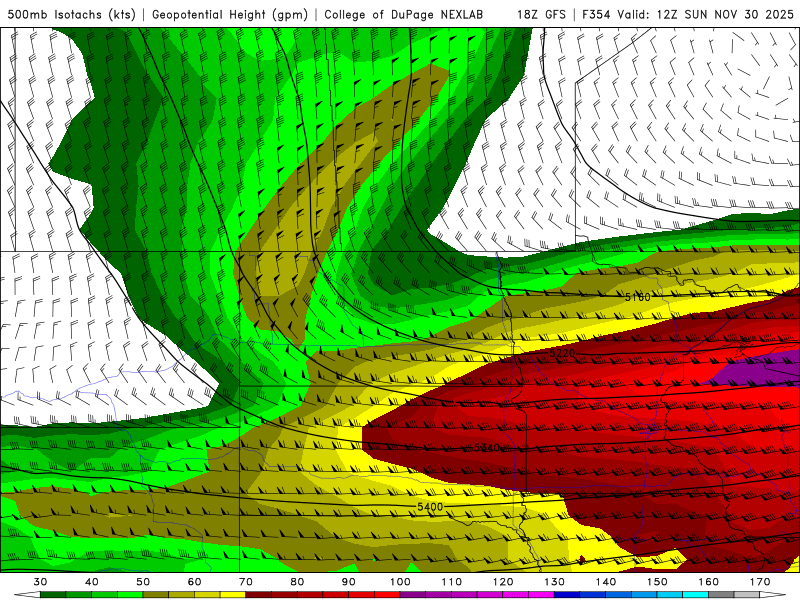
Task: Click the 100 knot colorbar label
Action: pos(400,582)
